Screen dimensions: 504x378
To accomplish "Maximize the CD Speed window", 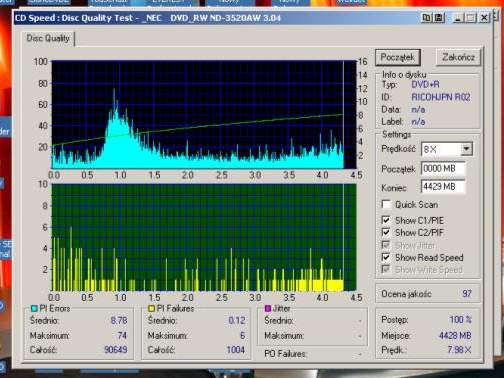I will 471,18.
